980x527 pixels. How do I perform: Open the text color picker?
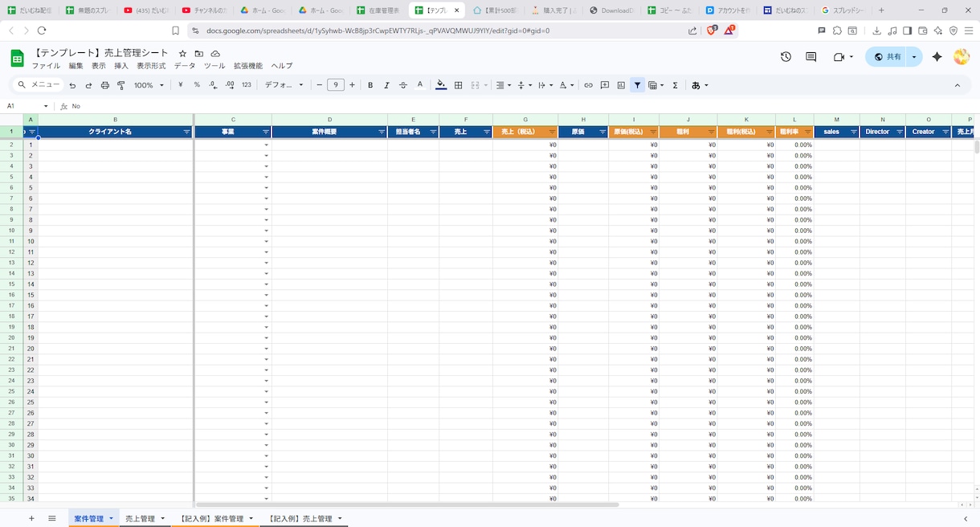419,85
